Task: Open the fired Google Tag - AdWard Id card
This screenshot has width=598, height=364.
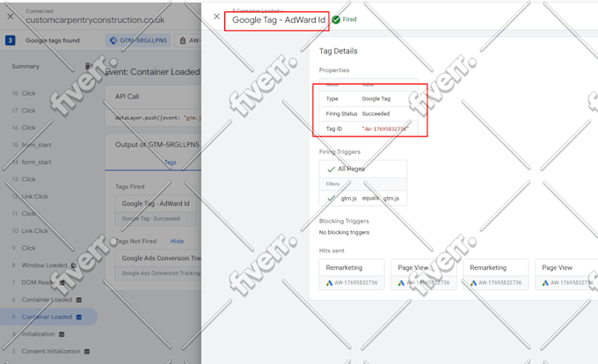Action: coord(156,210)
